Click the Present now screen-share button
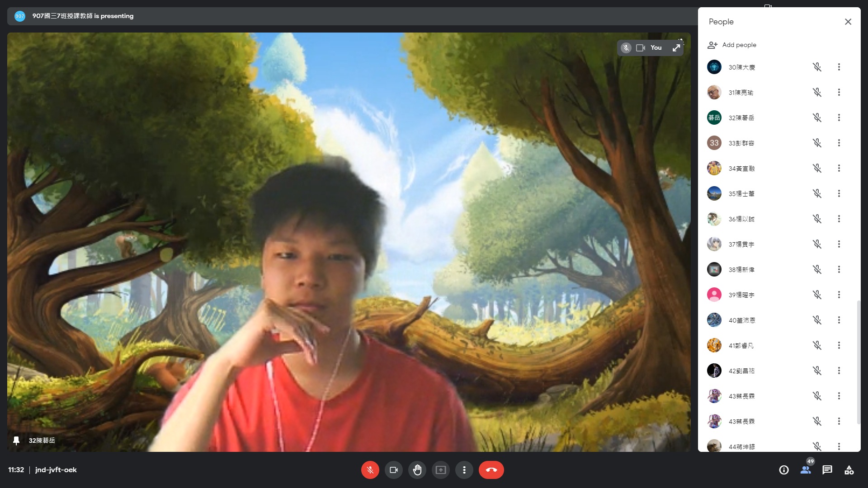The height and width of the screenshot is (488, 868). [440, 470]
